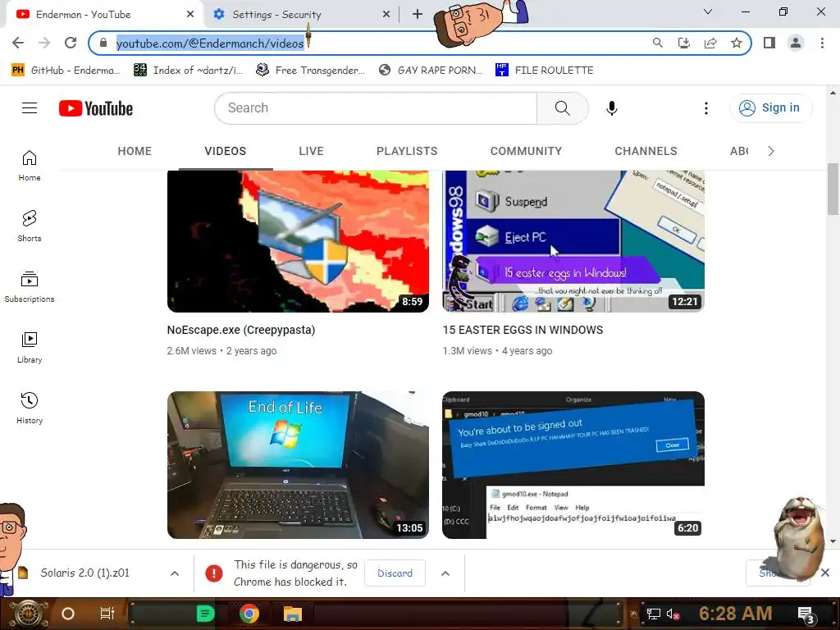Open Library in YouTube sidebar
The image size is (840, 630).
[x=30, y=347]
